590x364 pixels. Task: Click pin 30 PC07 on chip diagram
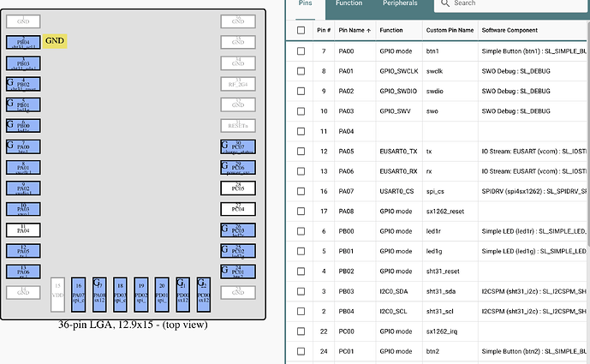click(238, 146)
